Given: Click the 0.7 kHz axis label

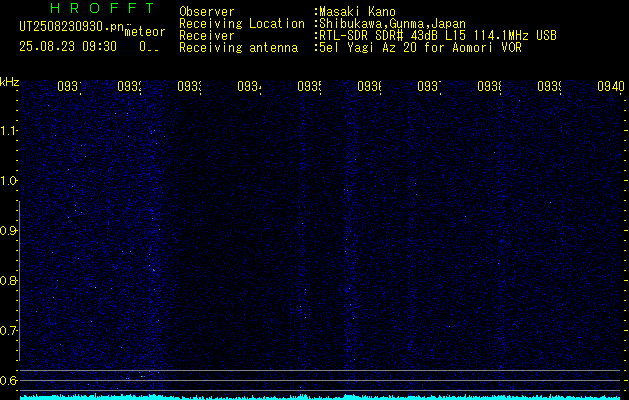Looking at the screenshot, I should pos(8,330).
